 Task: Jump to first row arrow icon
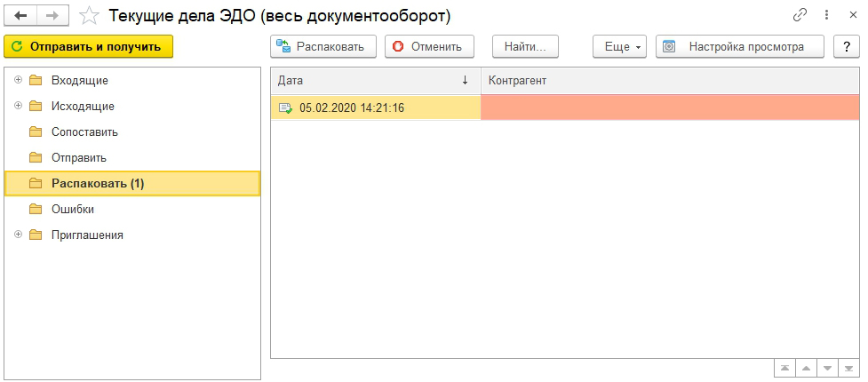pos(785,368)
